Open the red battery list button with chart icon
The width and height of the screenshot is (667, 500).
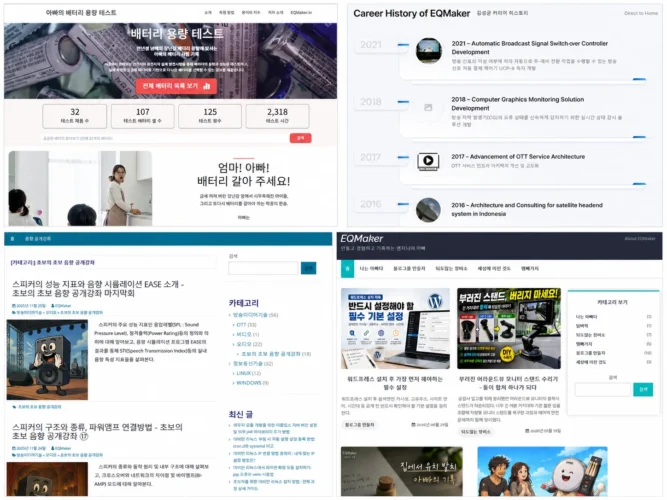[176, 86]
